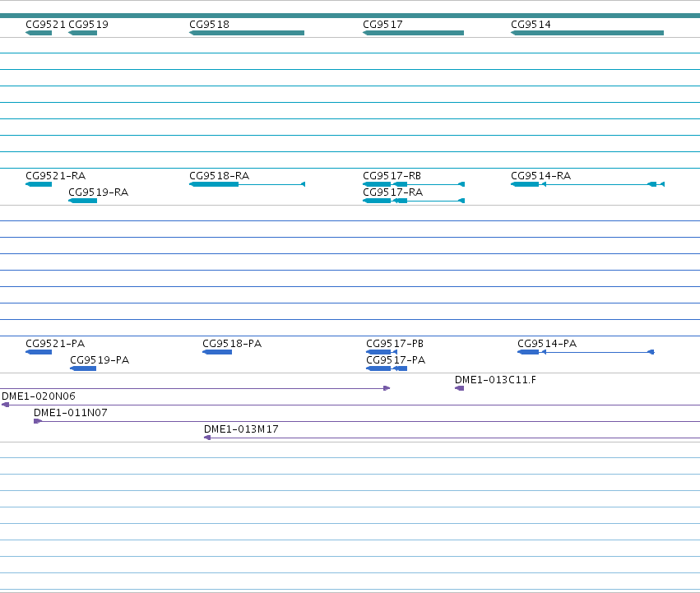The width and height of the screenshot is (700, 593).
Task: Select transcript glyph CG9521-RA
Action: (39, 184)
